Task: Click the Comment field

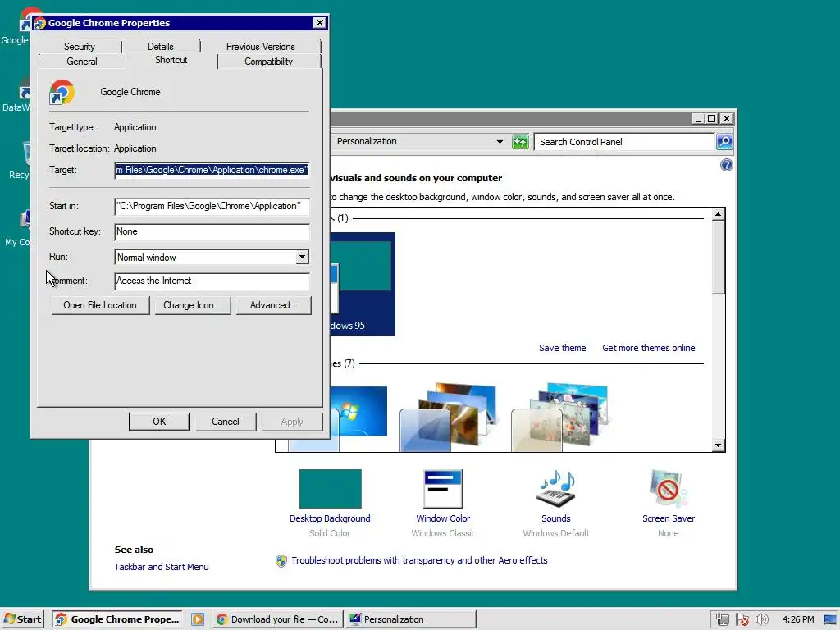Action: tap(212, 281)
